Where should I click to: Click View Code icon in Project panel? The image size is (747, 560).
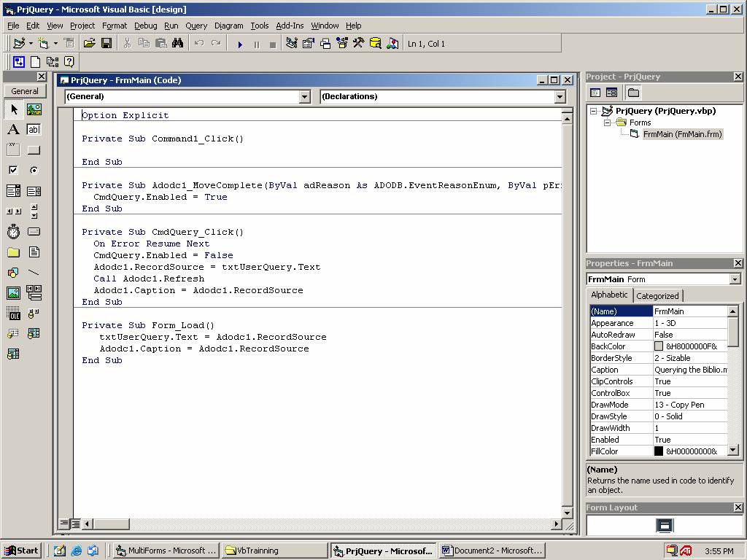point(595,93)
